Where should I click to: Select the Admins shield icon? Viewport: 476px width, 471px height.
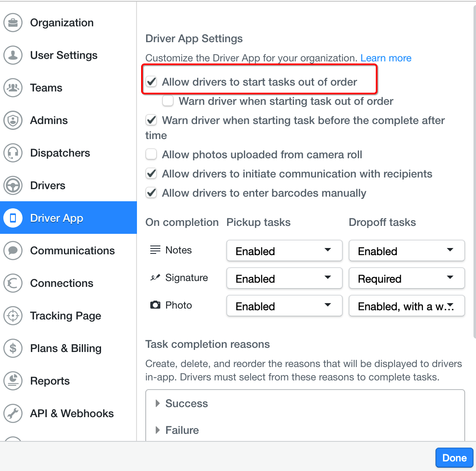[x=13, y=120]
